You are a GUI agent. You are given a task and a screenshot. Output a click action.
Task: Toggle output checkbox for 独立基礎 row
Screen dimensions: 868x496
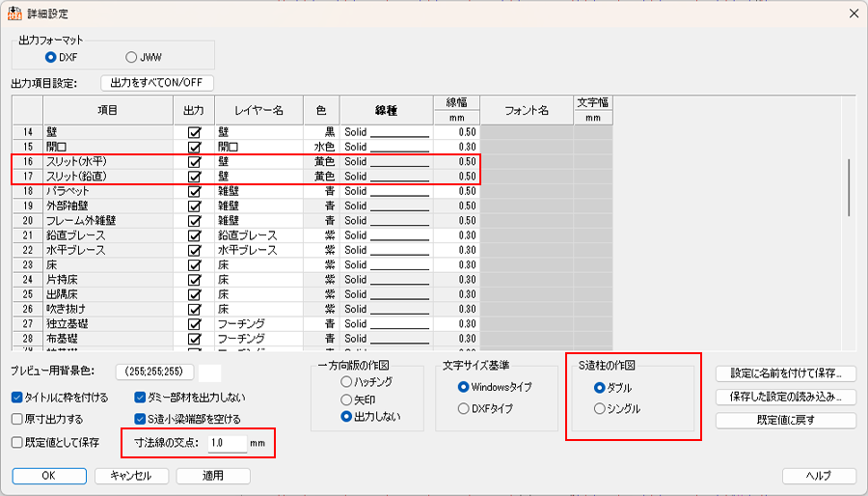pyautogui.click(x=194, y=324)
